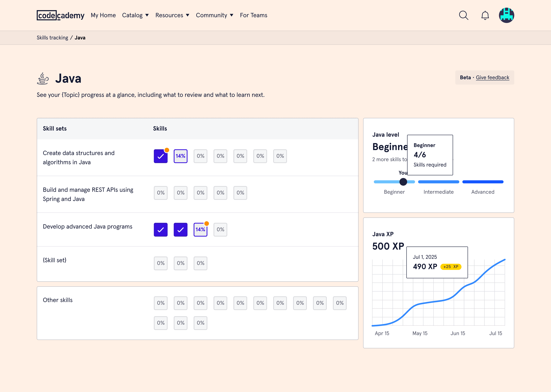Image resolution: width=551 pixels, height=392 pixels.
Task: Open 14% skill in Develop advanced Java row
Action: point(201,229)
